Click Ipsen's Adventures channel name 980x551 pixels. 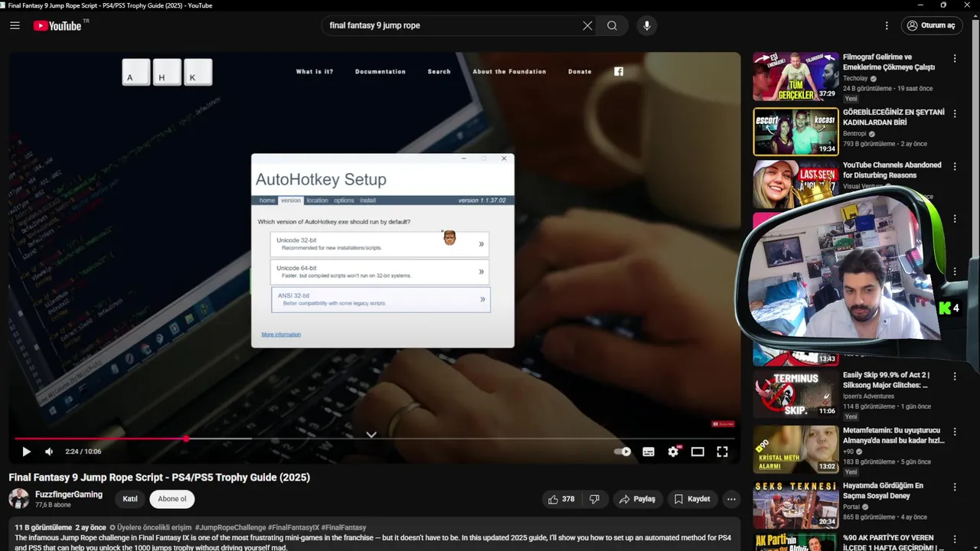[x=868, y=396]
